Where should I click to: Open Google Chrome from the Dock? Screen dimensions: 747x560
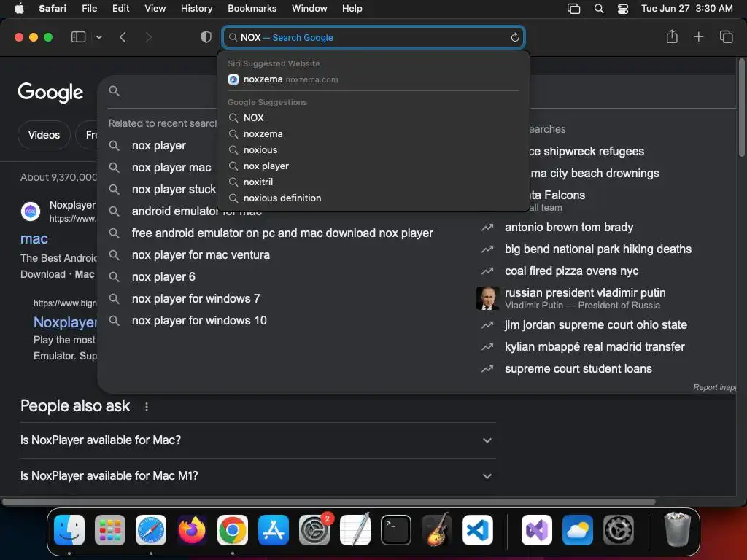233,529
